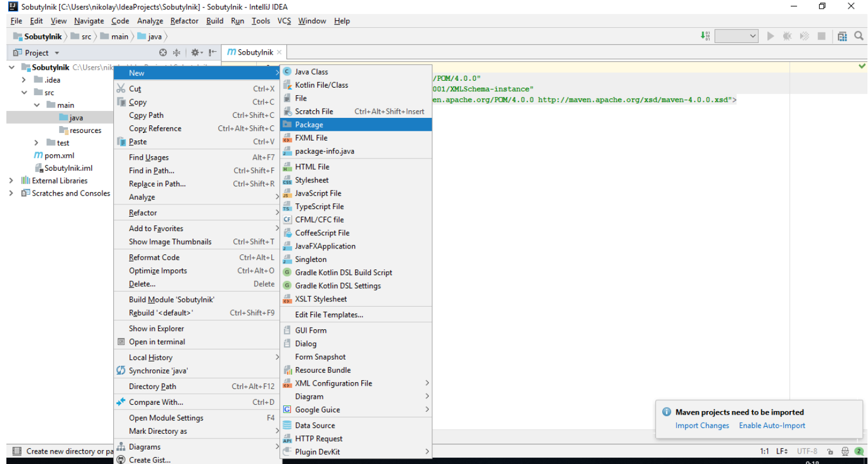Choose Java Class from the New submenu
The height and width of the screenshot is (464, 868).
[x=356, y=71]
